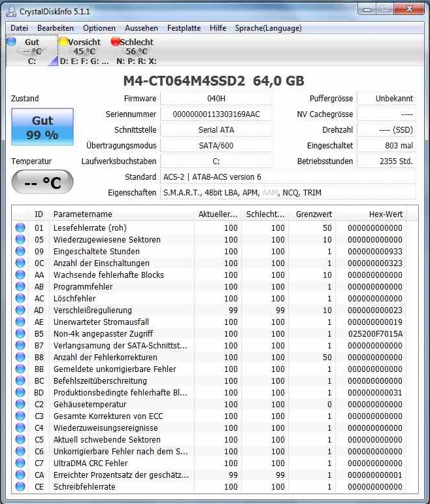
Task: Click the Standard field ACS-2 | ATA8-ACS
Action: click(x=288, y=177)
